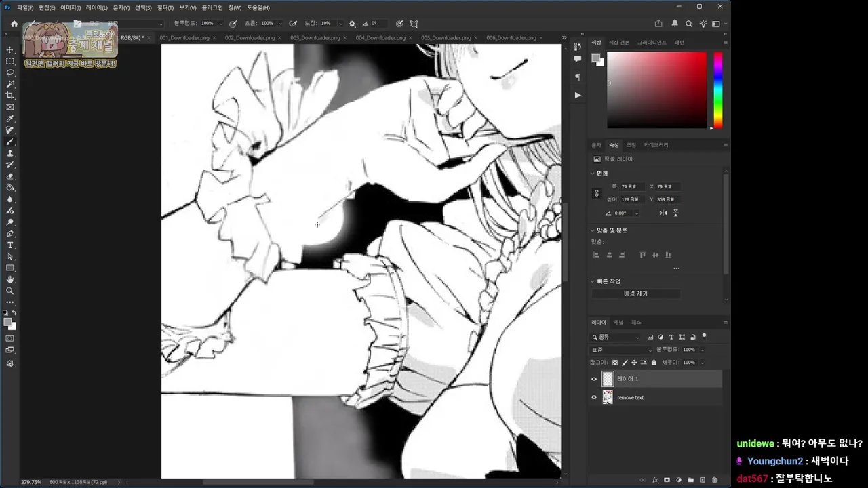This screenshot has height=488, width=868.
Task: Select the Blur tool
Action: click(10, 199)
